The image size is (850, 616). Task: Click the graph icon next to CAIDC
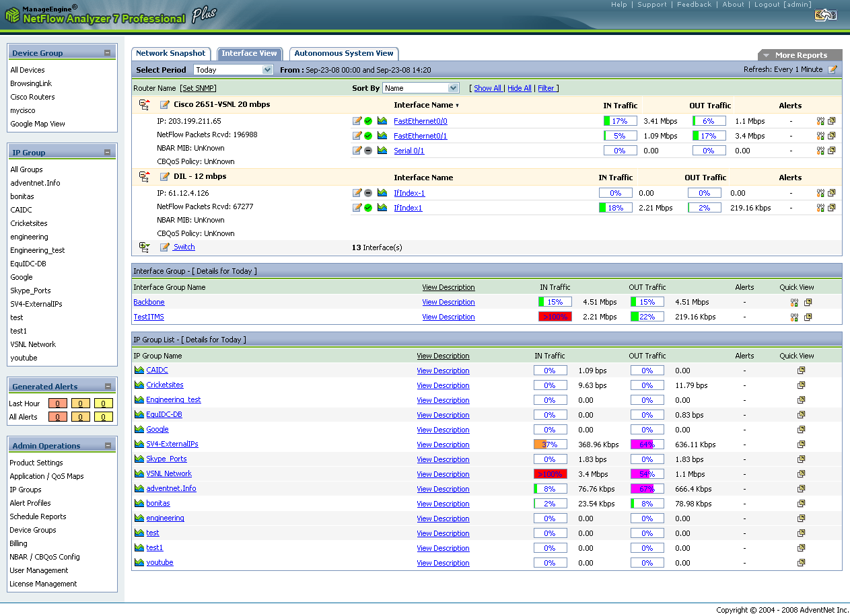click(x=139, y=371)
